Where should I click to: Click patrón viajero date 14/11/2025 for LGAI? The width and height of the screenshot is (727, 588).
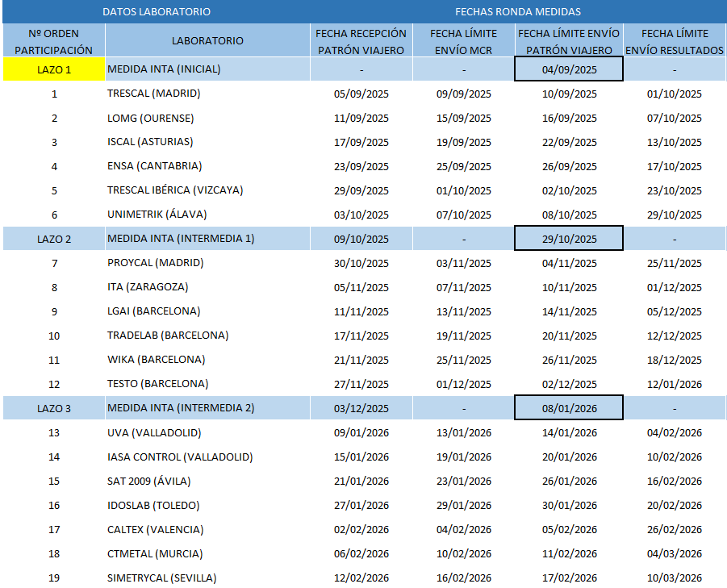(570, 311)
